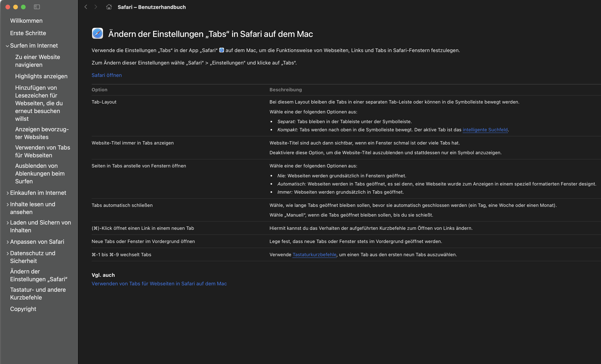Image resolution: width=601 pixels, height=364 pixels.
Task: Toggle the sidebar visibility icon
Action: coord(37,7)
